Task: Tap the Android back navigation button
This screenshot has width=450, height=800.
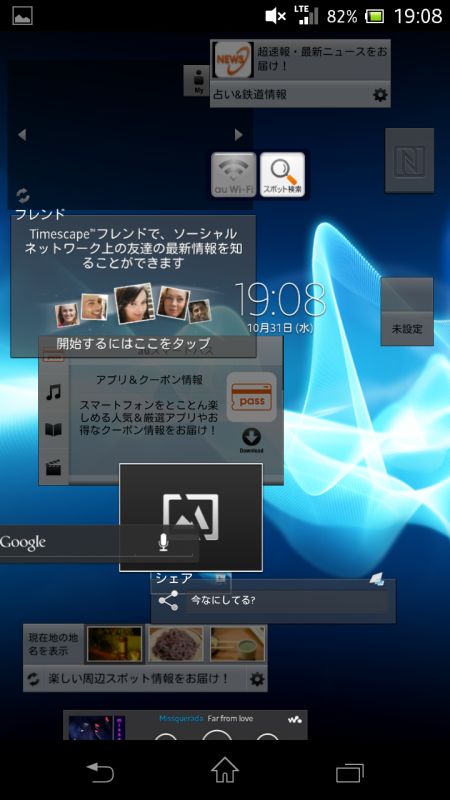Action: [x=100, y=772]
